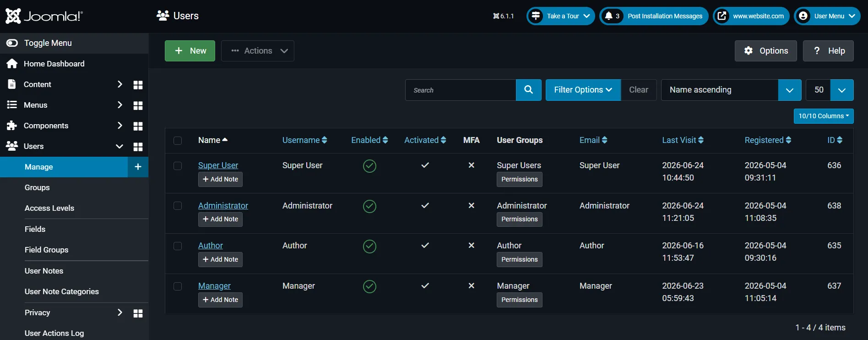Expand the Components sidebar chevron

click(x=119, y=126)
